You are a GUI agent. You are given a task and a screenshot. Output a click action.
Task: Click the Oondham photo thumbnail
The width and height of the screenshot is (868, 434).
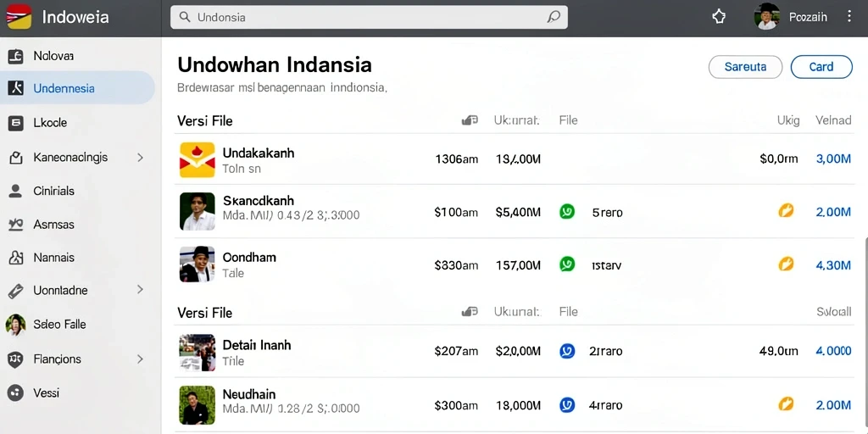(x=197, y=264)
